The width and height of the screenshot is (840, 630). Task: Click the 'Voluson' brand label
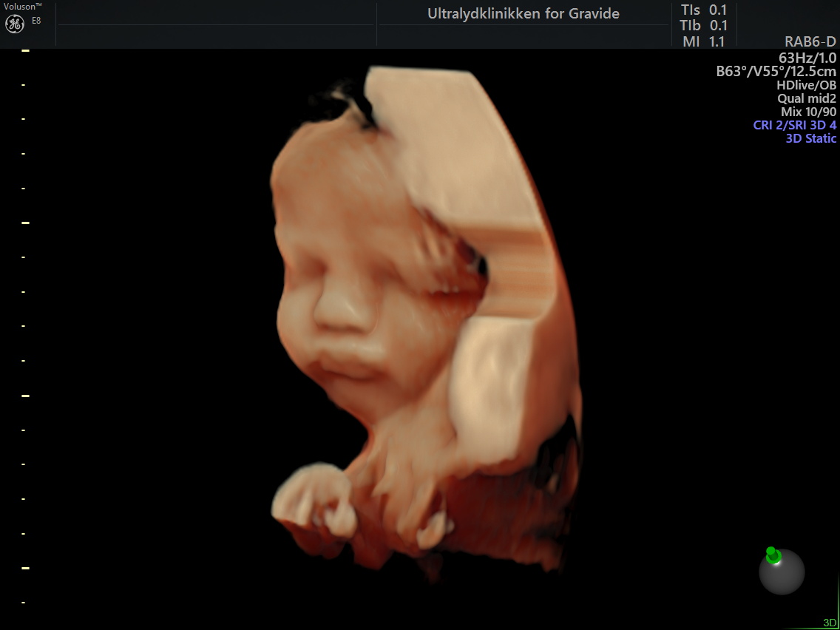(23, 7)
